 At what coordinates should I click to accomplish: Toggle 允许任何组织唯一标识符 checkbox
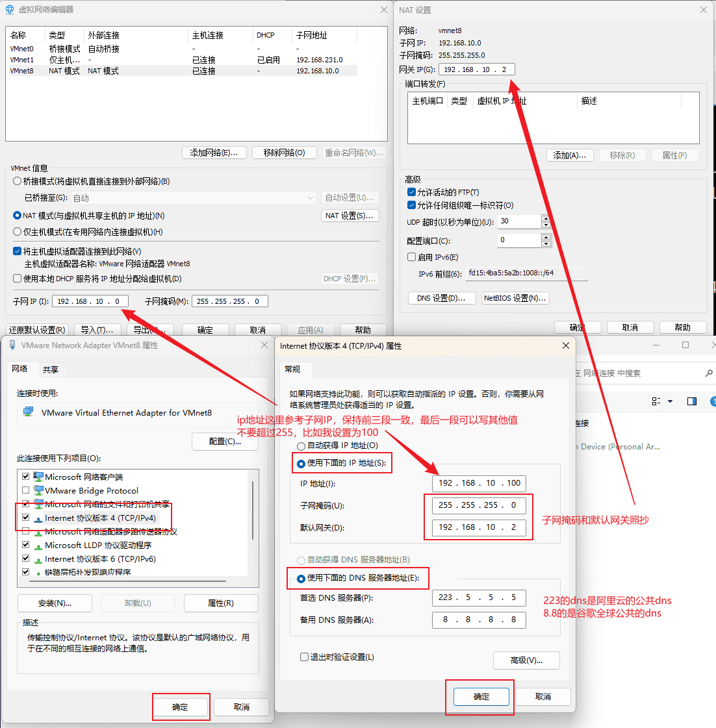coord(411,205)
